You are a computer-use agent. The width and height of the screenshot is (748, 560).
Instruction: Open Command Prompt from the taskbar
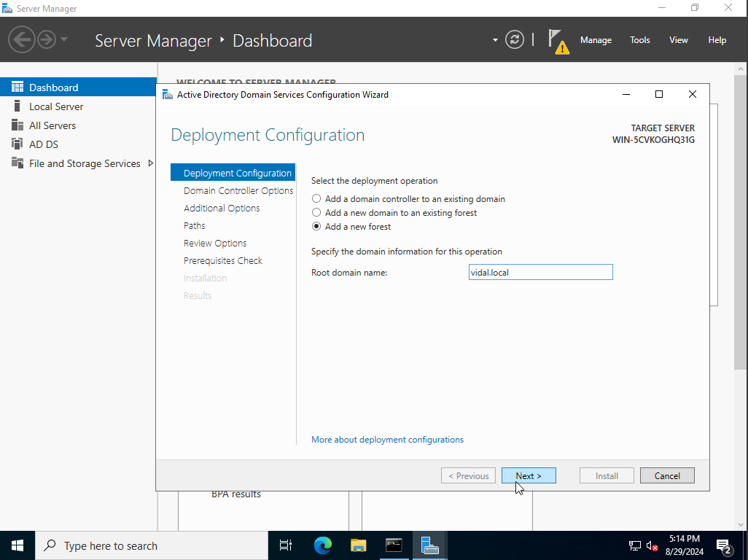coord(394,545)
